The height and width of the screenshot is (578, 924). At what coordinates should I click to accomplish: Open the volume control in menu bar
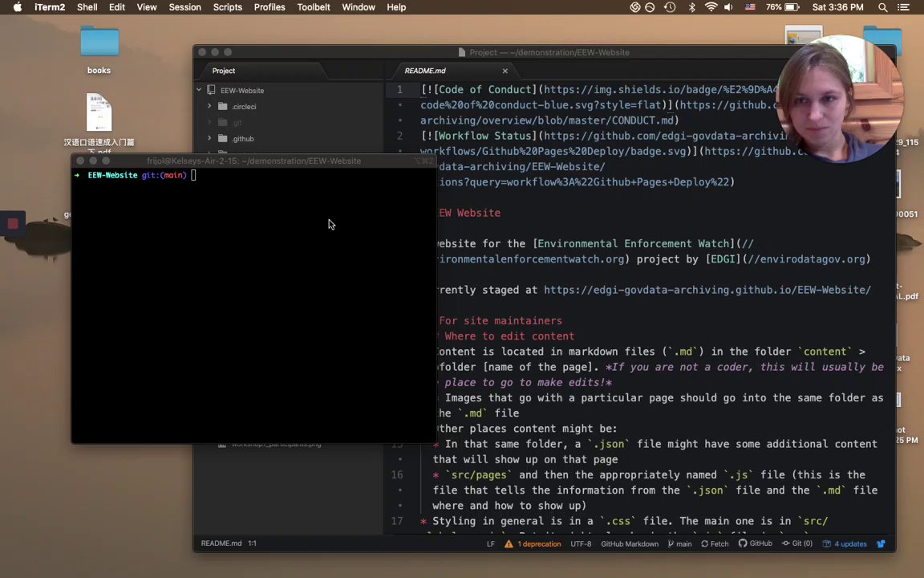(x=728, y=7)
